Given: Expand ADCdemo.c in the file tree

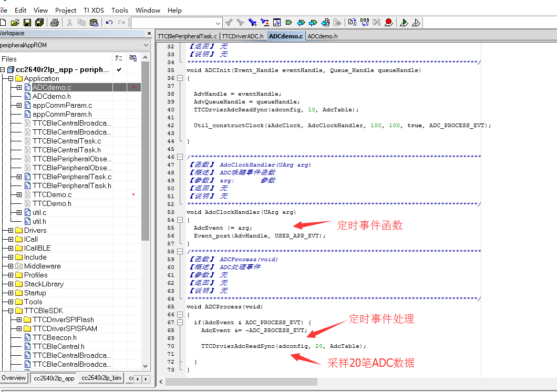Looking at the screenshot, I should 19,87.
